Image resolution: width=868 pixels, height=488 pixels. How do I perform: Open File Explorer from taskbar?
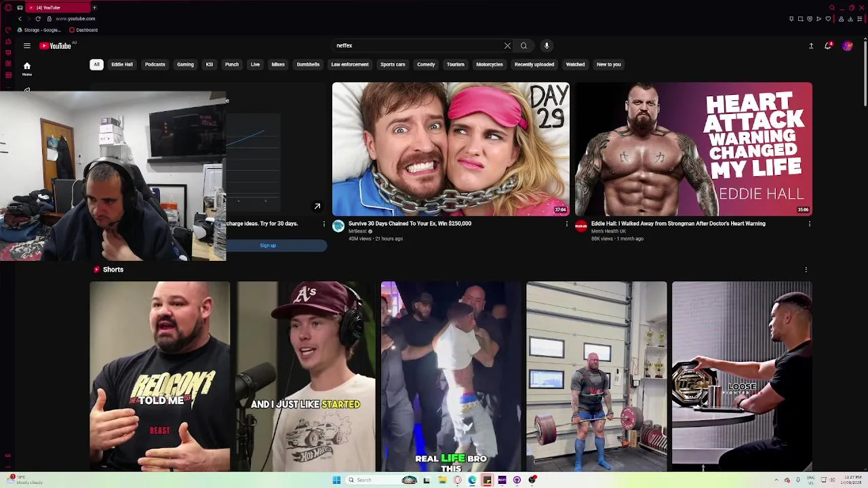(442, 480)
